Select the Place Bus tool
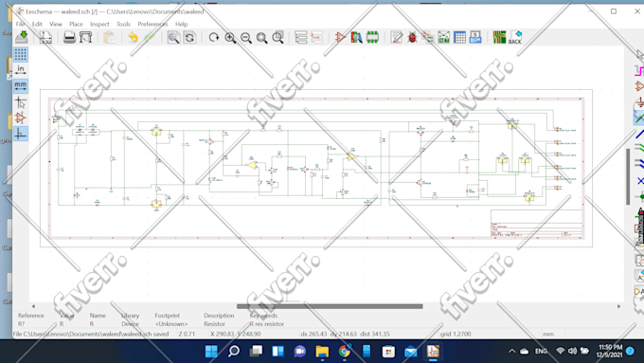 click(x=639, y=134)
